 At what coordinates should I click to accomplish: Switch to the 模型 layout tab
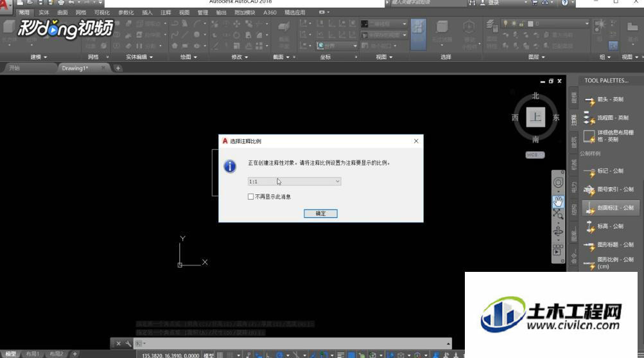click(x=11, y=354)
